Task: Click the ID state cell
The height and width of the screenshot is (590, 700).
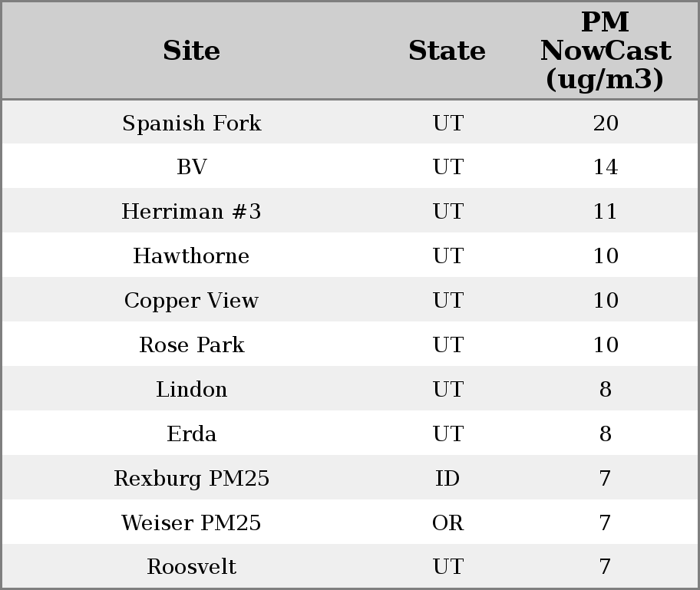Action: [447, 479]
